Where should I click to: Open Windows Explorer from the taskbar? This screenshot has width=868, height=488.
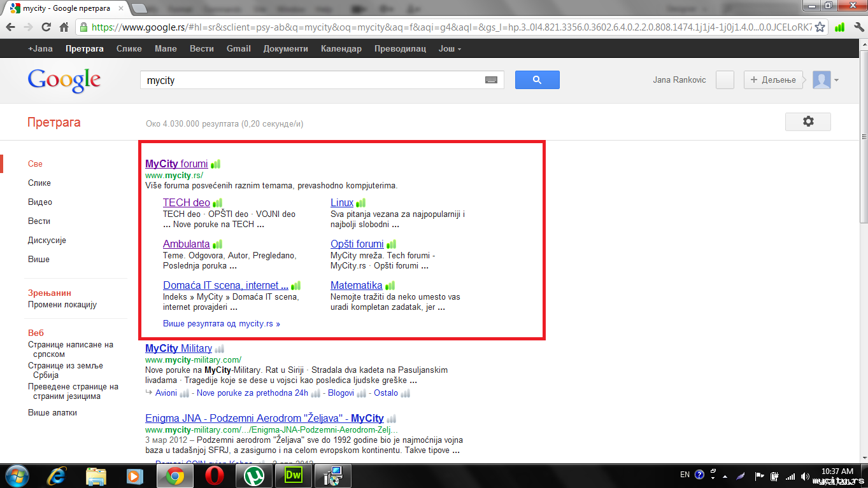pyautogui.click(x=96, y=475)
